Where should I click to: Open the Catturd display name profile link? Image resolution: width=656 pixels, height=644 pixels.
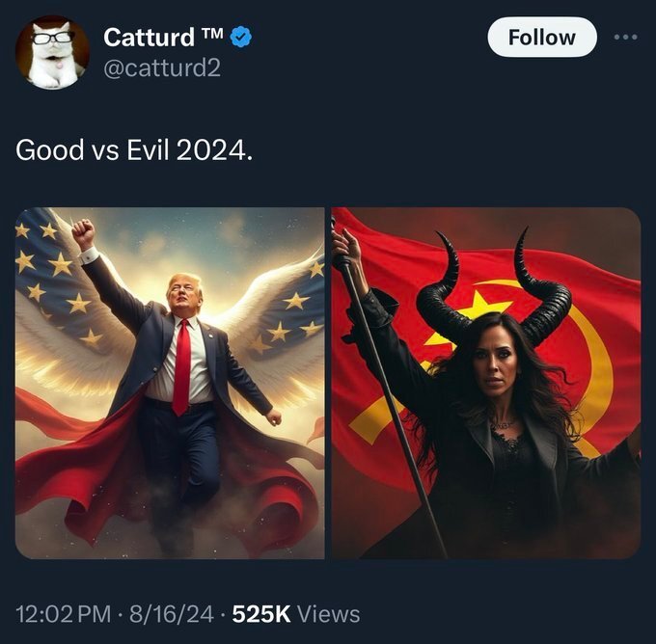148,38
